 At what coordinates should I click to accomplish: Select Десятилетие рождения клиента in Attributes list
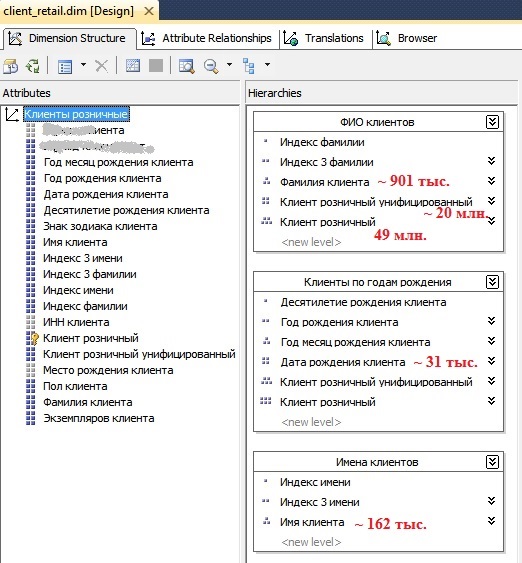coord(126,210)
